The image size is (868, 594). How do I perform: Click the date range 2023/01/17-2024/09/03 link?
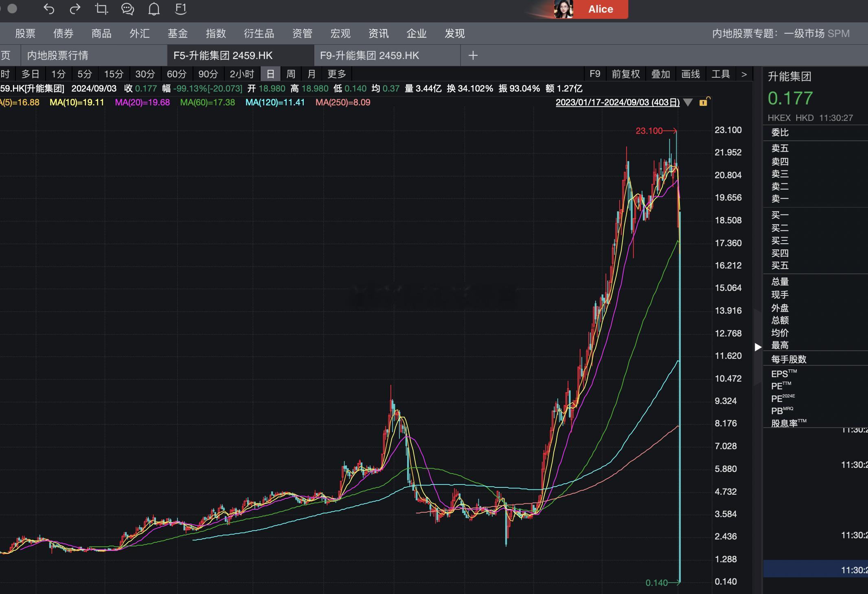tap(618, 102)
